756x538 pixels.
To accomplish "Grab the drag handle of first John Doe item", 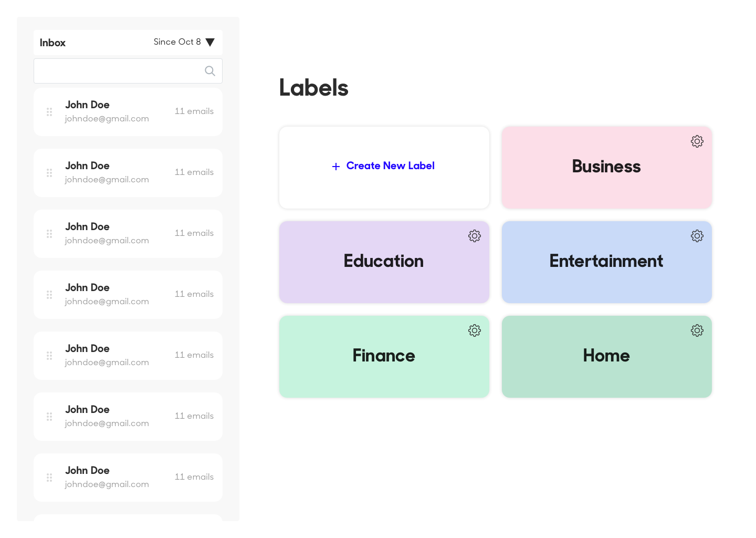I will (49, 112).
